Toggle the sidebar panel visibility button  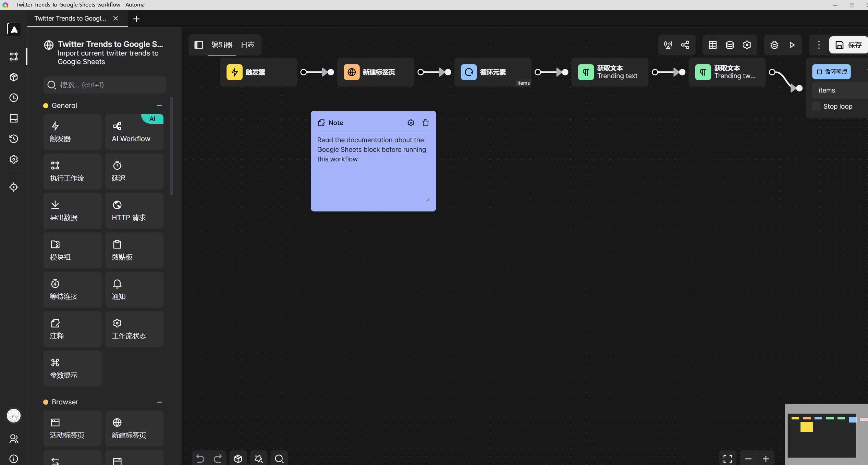(x=199, y=45)
